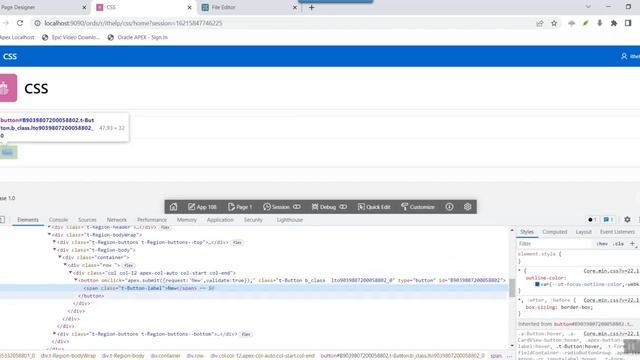Click the Styles Filter input field
The width and height of the screenshot is (640, 360).
pos(554,244)
